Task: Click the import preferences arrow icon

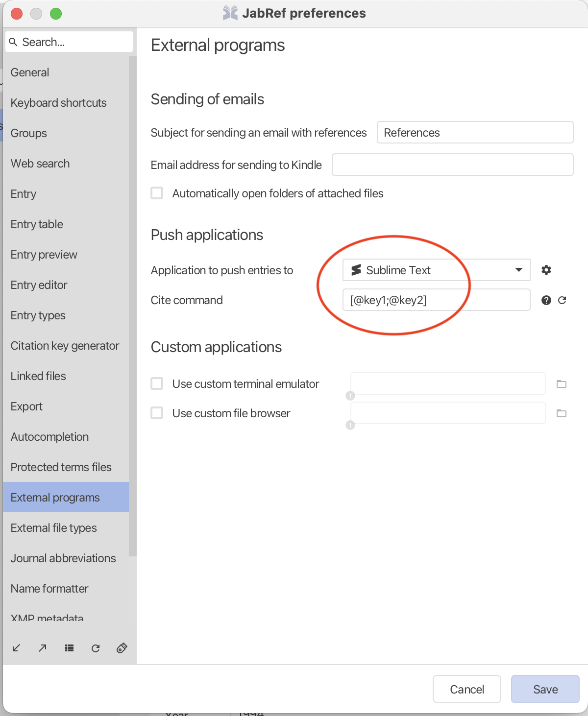Action: pyautogui.click(x=16, y=648)
